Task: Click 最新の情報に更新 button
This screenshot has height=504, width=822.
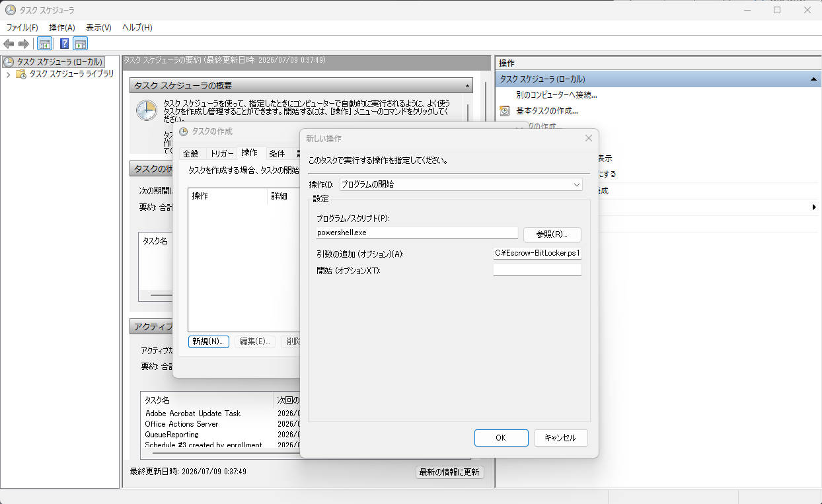Action: click(449, 472)
